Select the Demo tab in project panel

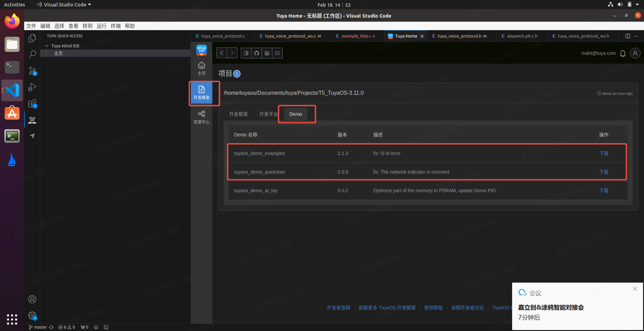[x=296, y=114]
